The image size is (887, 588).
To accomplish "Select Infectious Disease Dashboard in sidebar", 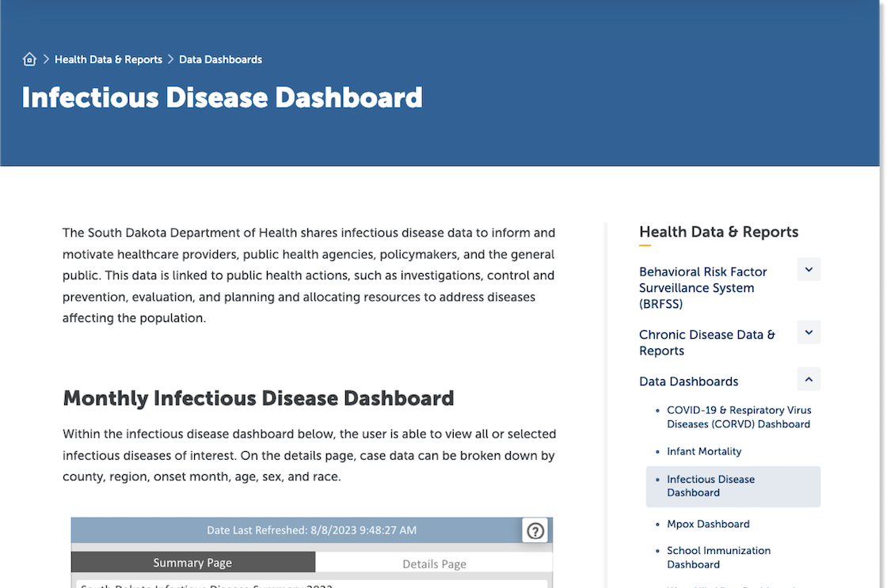I will pyautogui.click(x=733, y=486).
